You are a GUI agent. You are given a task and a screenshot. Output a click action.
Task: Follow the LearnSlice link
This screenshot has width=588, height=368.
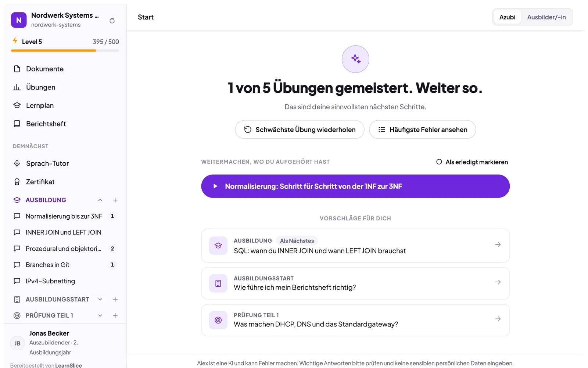click(69, 365)
